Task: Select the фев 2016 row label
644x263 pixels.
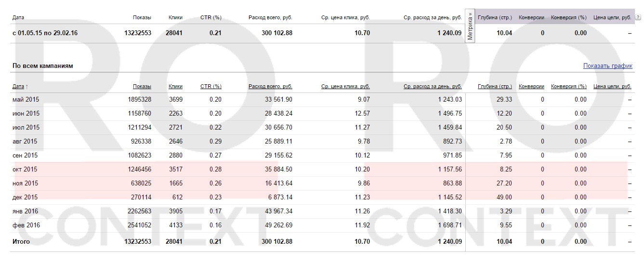Action: click(x=26, y=225)
